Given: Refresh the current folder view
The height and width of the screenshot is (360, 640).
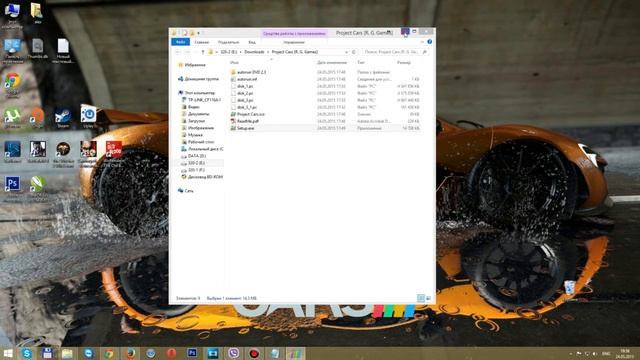Looking at the screenshot, I should [354, 52].
